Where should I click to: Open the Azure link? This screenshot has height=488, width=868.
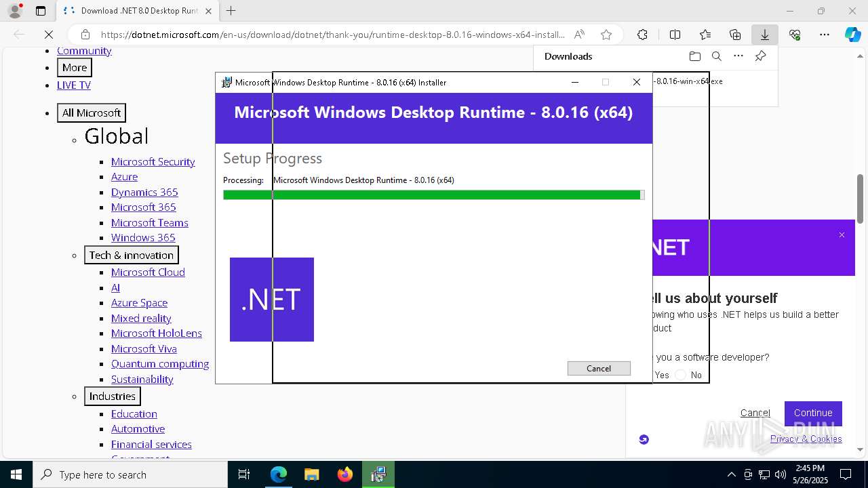click(x=124, y=176)
